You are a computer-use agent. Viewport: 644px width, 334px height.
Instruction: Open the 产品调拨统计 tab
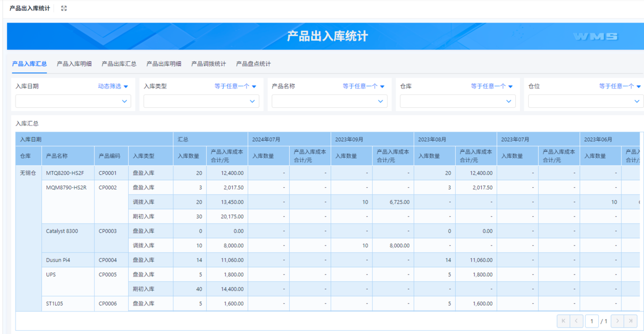(x=208, y=64)
